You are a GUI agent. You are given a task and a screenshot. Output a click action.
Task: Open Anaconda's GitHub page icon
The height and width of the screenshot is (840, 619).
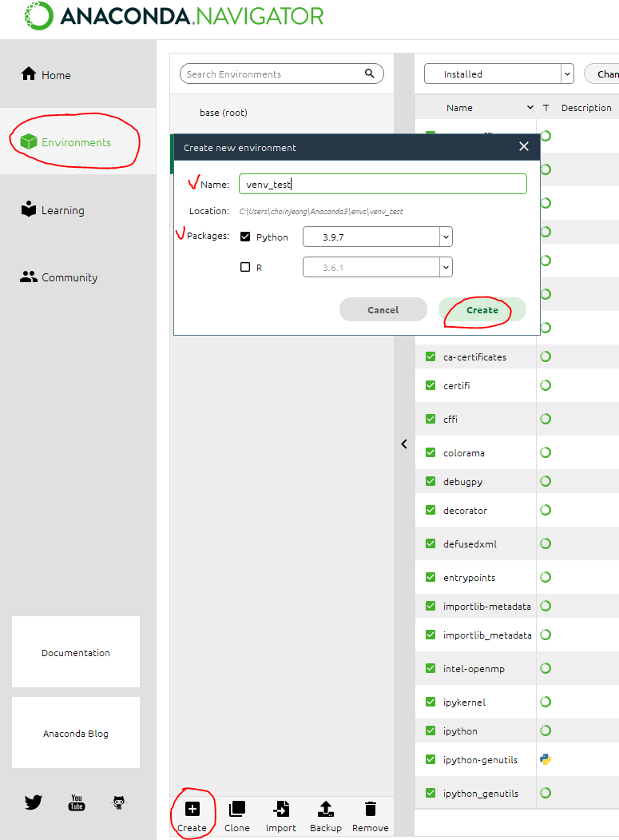[x=119, y=802]
